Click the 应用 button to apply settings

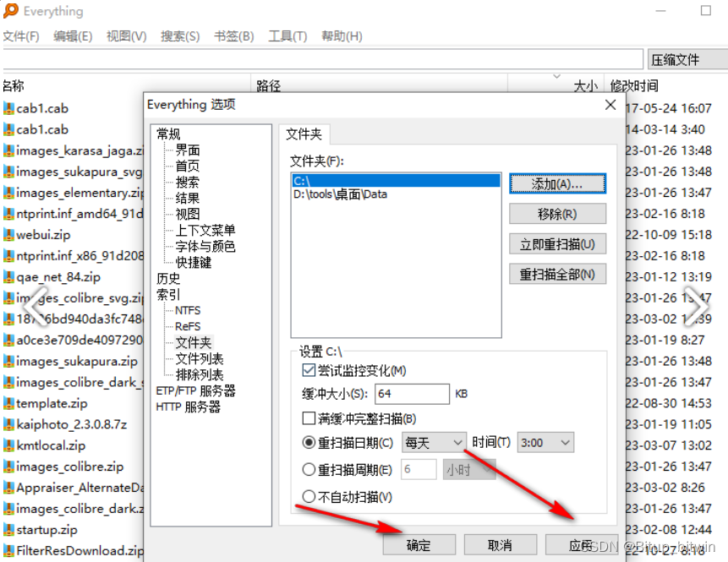pyautogui.click(x=580, y=544)
